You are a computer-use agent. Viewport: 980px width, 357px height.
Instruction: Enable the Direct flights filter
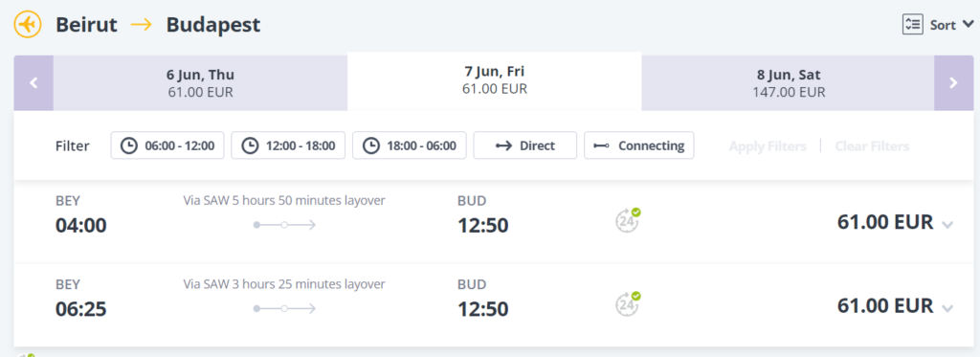525,145
